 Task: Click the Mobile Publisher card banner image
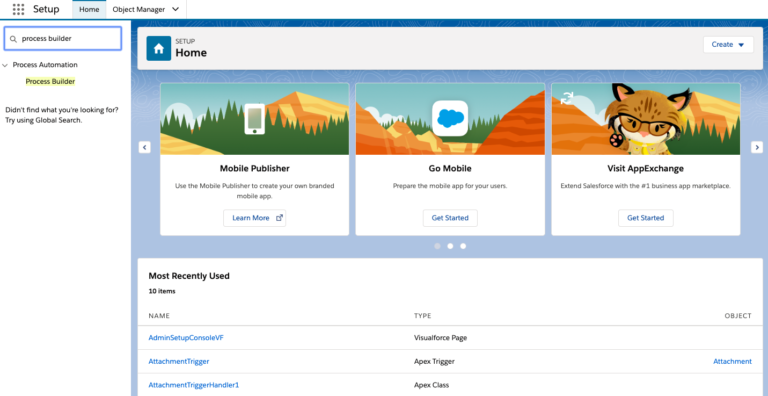click(x=255, y=119)
